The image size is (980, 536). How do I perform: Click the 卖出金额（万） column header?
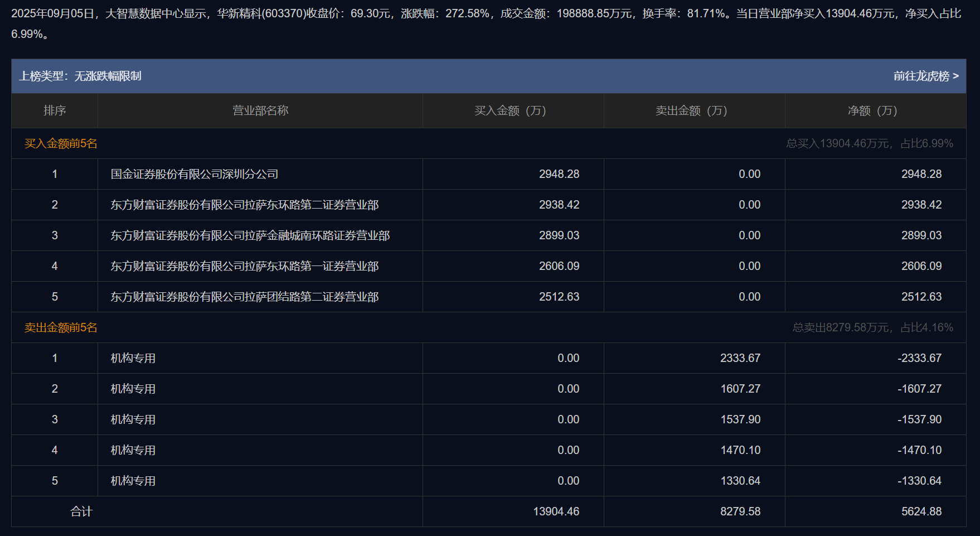(691, 110)
